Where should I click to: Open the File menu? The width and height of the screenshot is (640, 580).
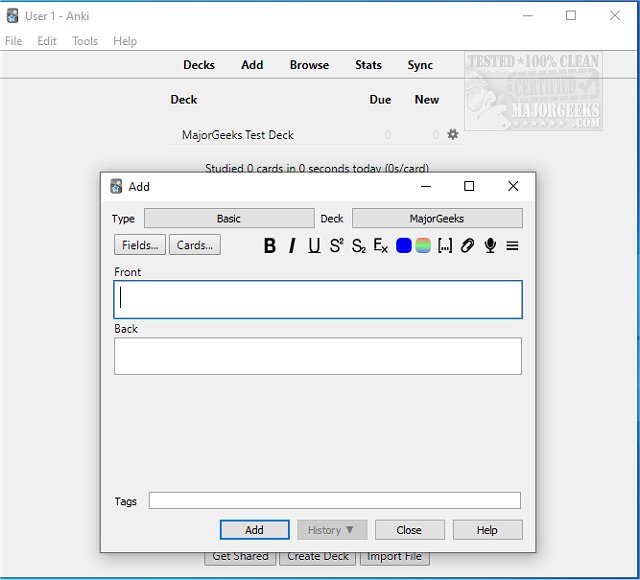click(x=13, y=41)
